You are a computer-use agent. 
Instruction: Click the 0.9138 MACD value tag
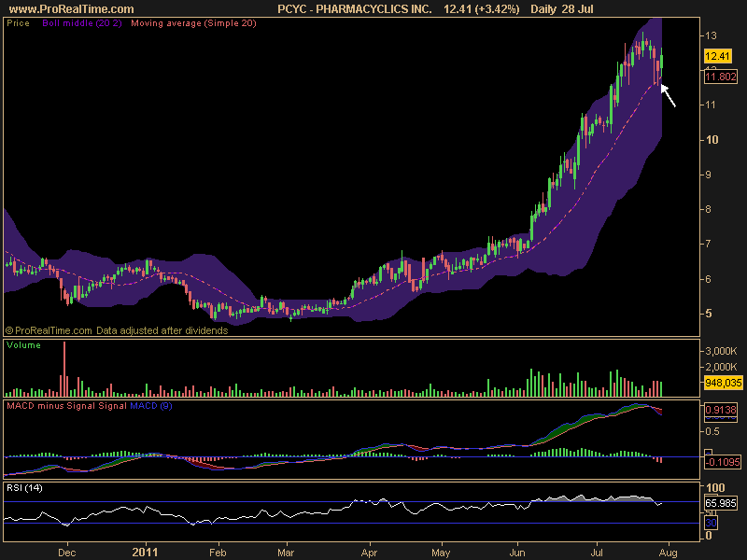pyautogui.click(x=721, y=410)
